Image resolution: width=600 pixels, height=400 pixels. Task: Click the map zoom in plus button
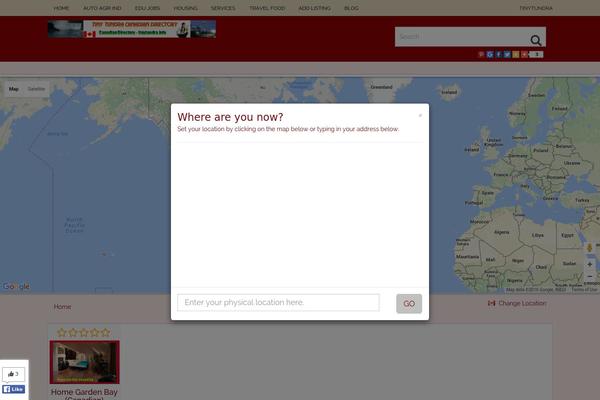pyautogui.click(x=590, y=264)
